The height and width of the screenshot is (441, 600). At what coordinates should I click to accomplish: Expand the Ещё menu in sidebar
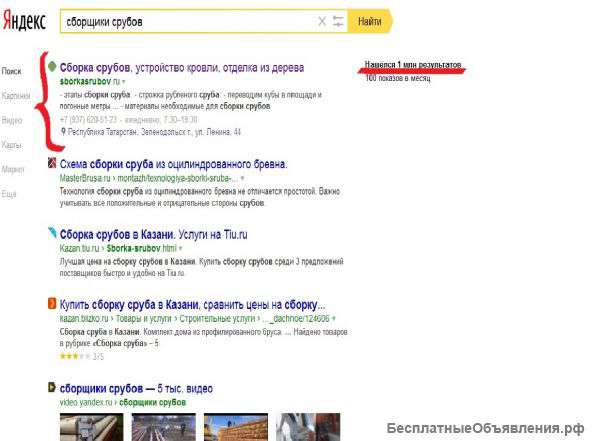pyautogui.click(x=10, y=193)
